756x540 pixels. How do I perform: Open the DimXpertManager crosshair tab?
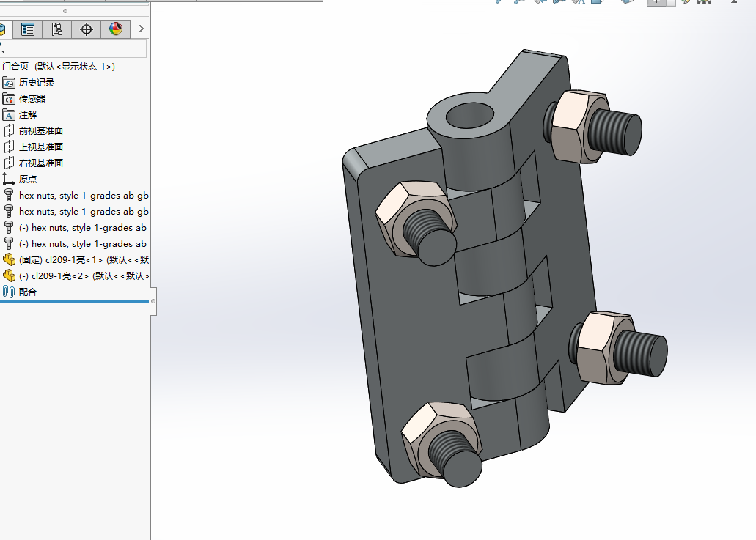point(87,29)
